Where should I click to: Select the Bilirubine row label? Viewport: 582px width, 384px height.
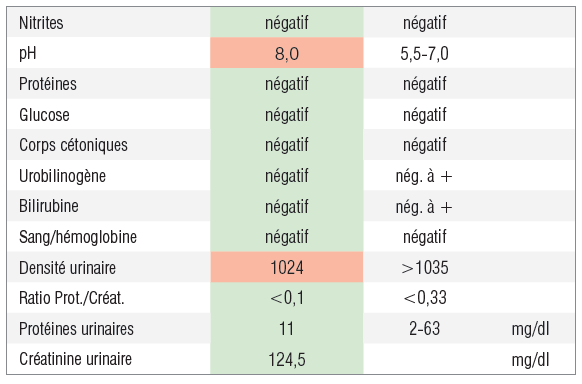coord(49,206)
